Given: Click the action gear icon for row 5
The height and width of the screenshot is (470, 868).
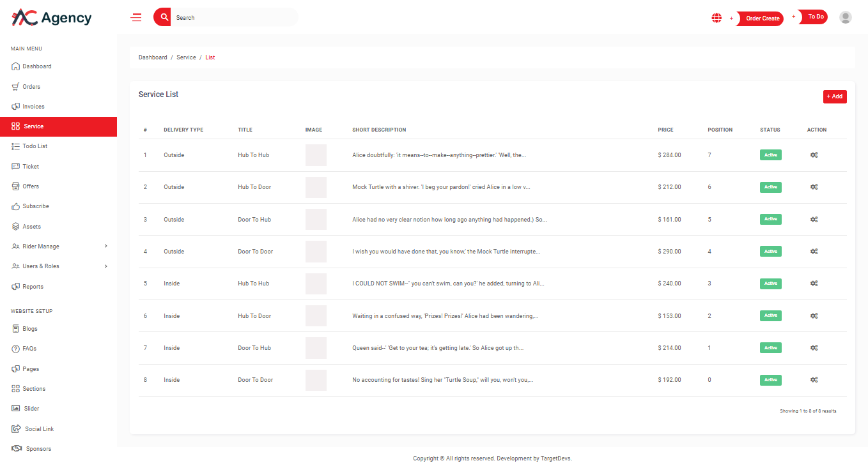Looking at the screenshot, I should tap(814, 284).
